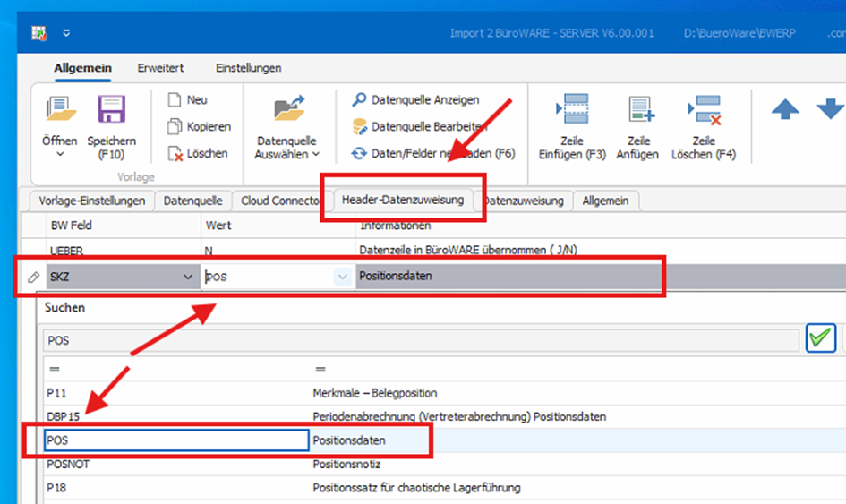Screen dimensions: 846x504
Task: Click the Wert input showing pos
Action: pos(268,277)
